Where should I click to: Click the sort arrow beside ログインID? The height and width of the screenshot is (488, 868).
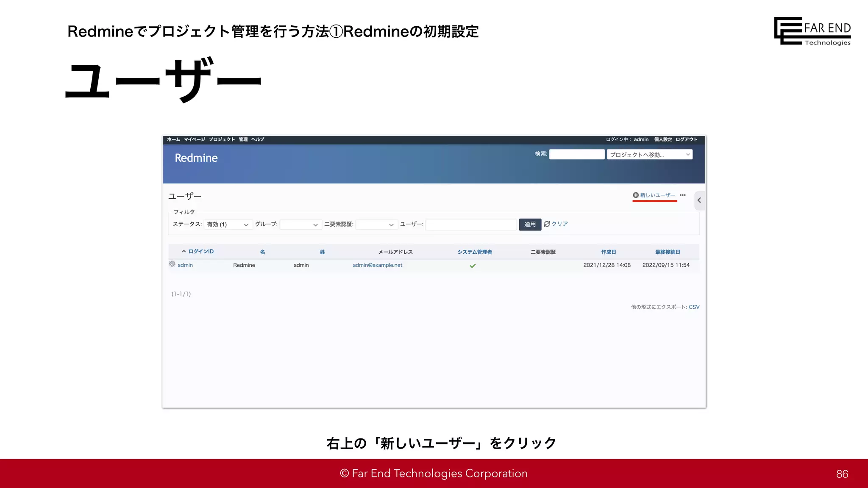(x=184, y=251)
